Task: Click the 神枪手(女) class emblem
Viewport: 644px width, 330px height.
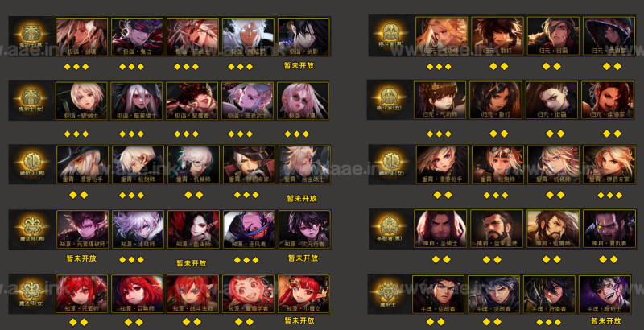Action: (390, 162)
